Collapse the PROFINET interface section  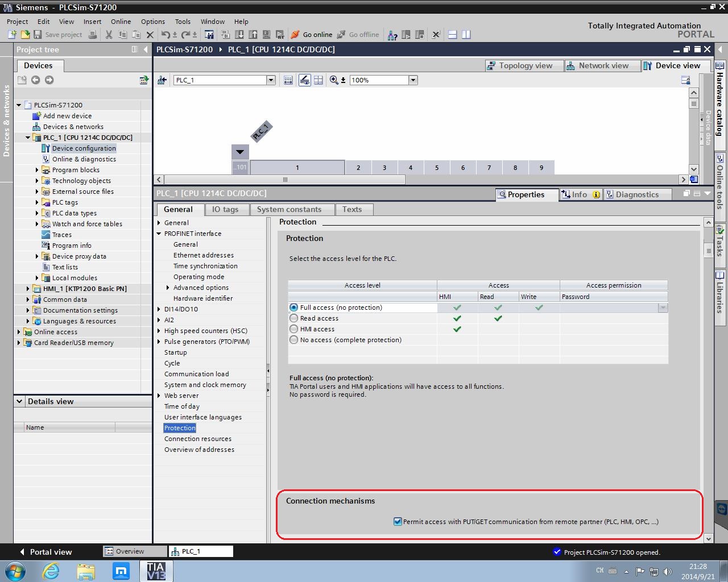(159, 234)
